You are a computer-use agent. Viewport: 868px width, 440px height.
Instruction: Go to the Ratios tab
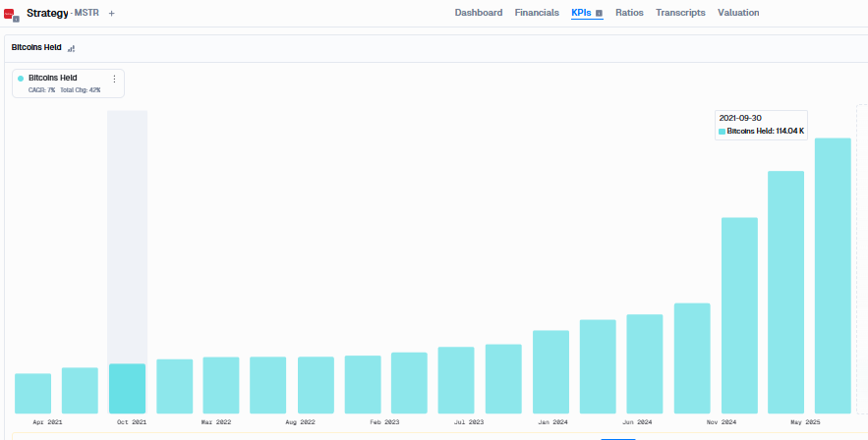629,13
